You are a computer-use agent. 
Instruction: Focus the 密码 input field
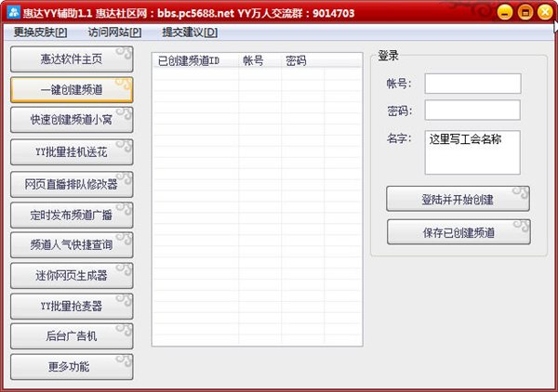(472, 110)
